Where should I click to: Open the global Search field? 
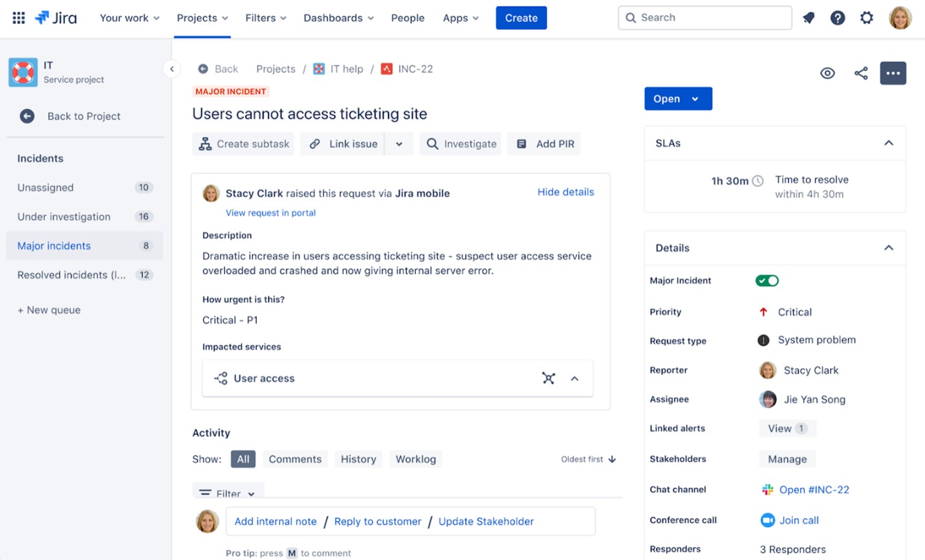click(x=704, y=17)
